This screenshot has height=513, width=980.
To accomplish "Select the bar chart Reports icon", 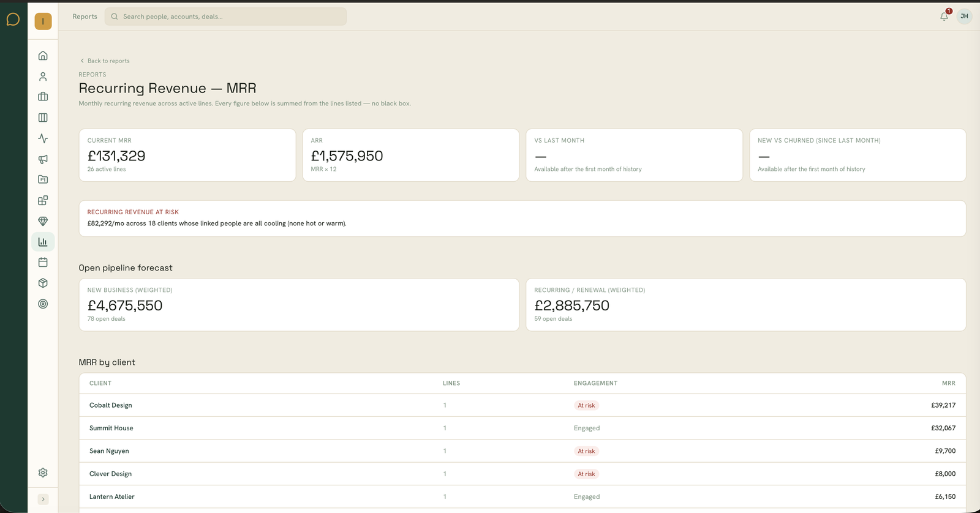I will [x=43, y=242].
